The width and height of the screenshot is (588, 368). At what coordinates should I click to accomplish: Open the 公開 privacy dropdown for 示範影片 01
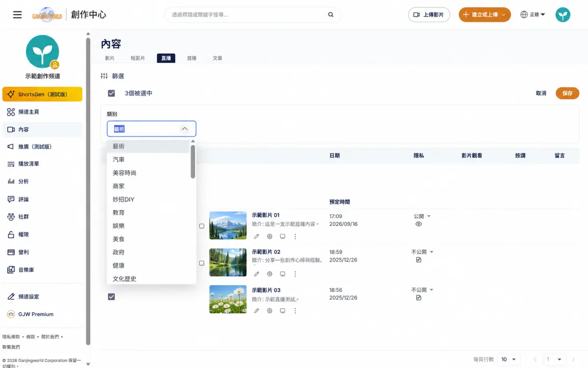(422, 216)
